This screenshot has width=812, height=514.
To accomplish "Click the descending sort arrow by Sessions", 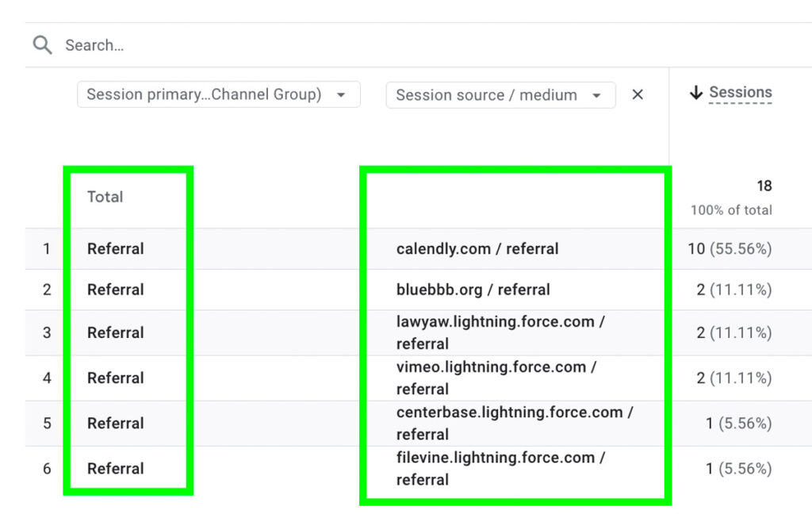I will click(696, 92).
